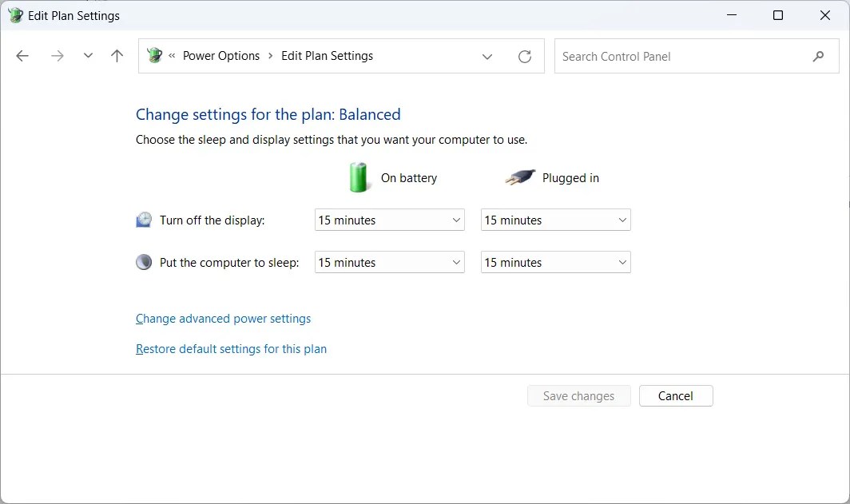Open Change advanced power settings
850x504 pixels.
tap(223, 318)
